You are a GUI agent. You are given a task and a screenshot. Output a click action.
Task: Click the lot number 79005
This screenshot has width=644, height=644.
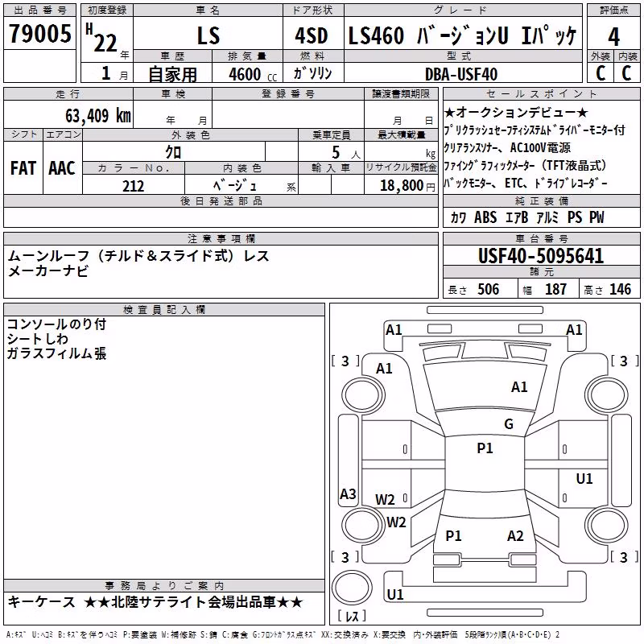39,34
